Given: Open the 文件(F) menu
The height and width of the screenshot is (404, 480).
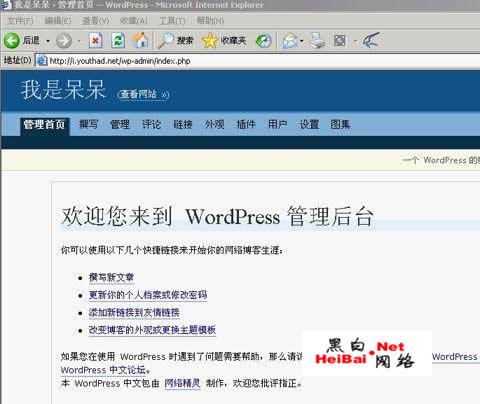Looking at the screenshot, I should [x=20, y=21].
